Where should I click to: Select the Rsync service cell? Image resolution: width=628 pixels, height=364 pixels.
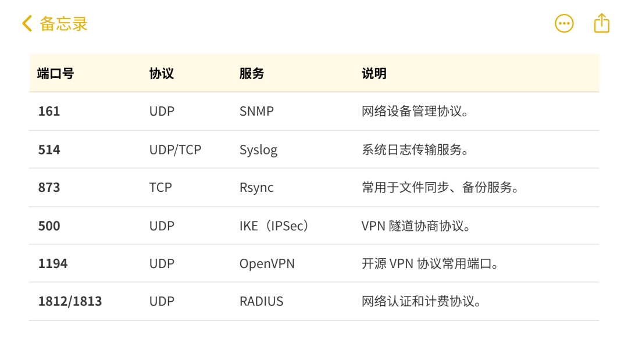(257, 187)
